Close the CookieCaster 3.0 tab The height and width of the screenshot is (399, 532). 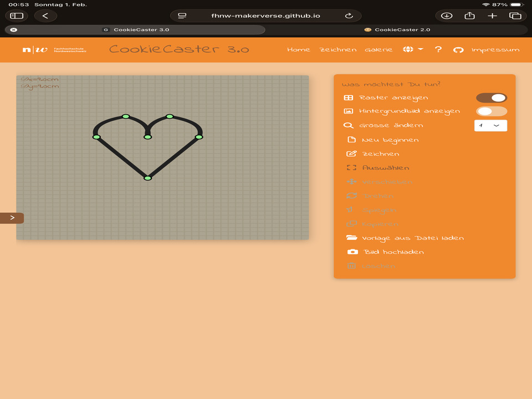[13, 30]
